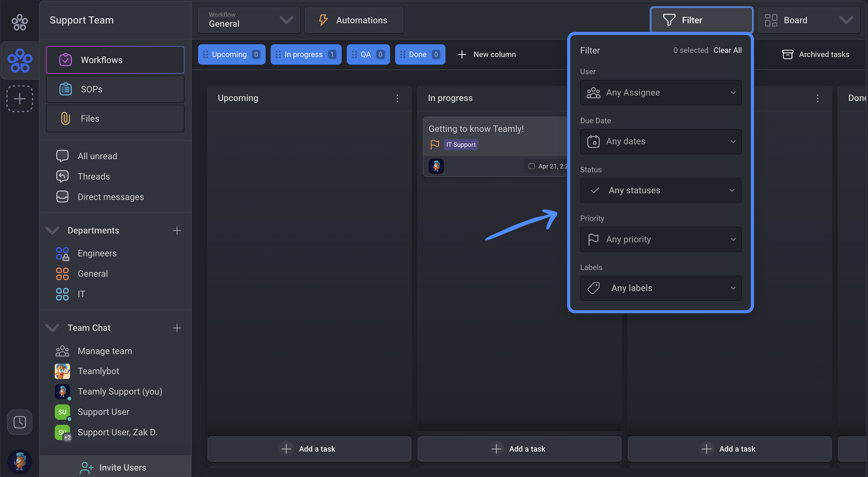Open the Any priority dropdown
Screen dimensions: 868x477
[661, 239]
